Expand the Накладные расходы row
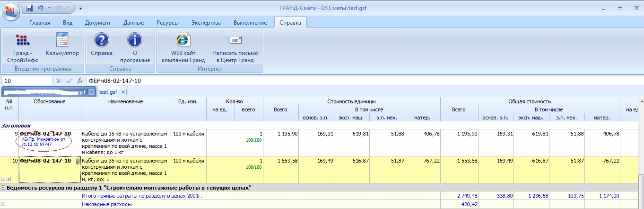The height and width of the screenshot is (209, 644). [x=3, y=204]
